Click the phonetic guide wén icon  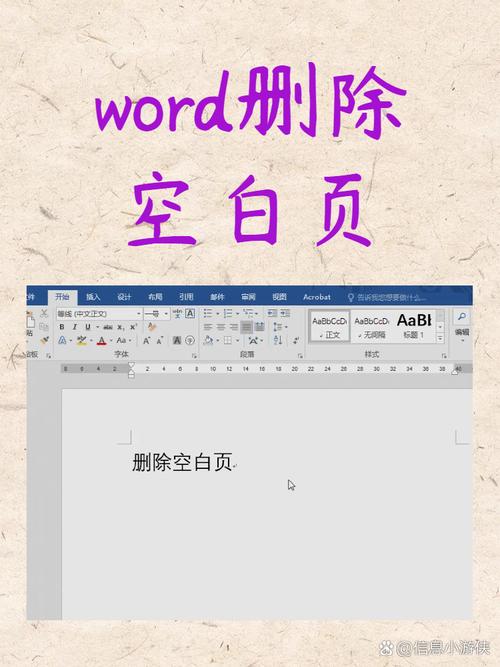[x=177, y=314]
